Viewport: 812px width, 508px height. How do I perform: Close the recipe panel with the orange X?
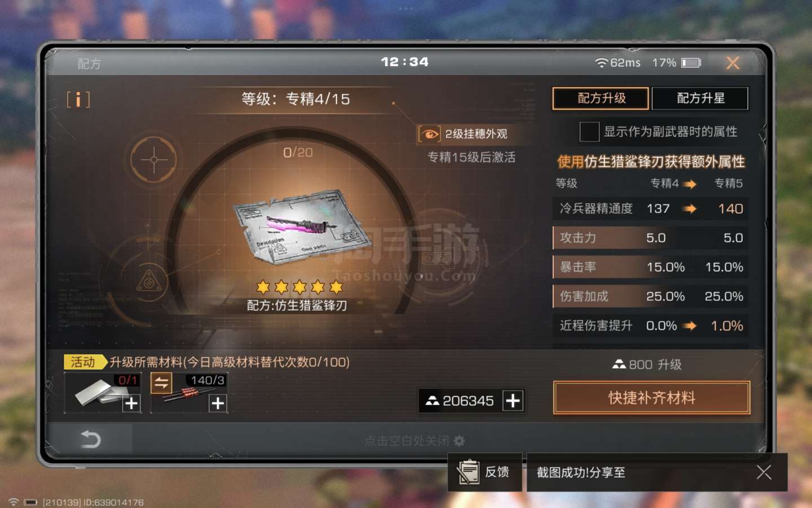click(732, 63)
